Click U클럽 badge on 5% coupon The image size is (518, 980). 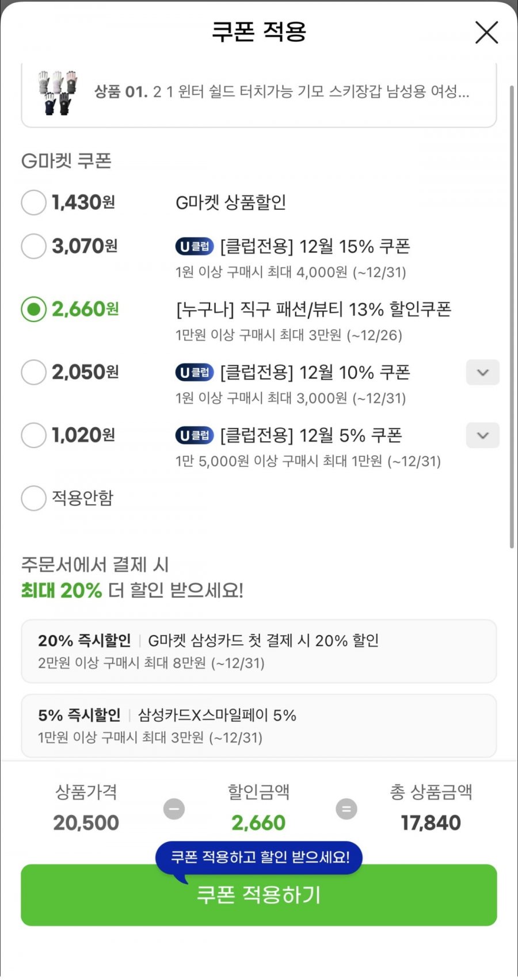tap(195, 435)
